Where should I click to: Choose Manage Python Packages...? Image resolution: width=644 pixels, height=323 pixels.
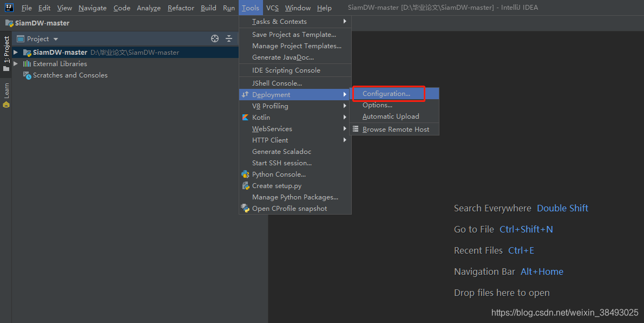pos(295,197)
